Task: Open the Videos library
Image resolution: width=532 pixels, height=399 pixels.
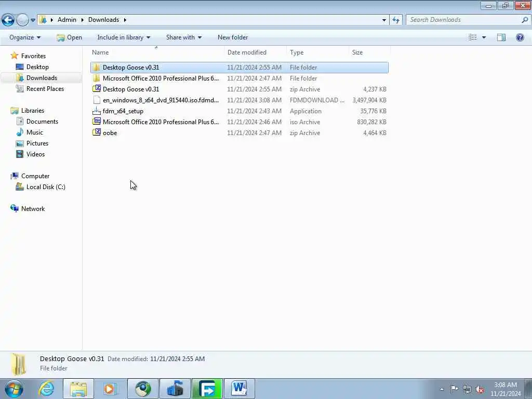Action: [35, 154]
